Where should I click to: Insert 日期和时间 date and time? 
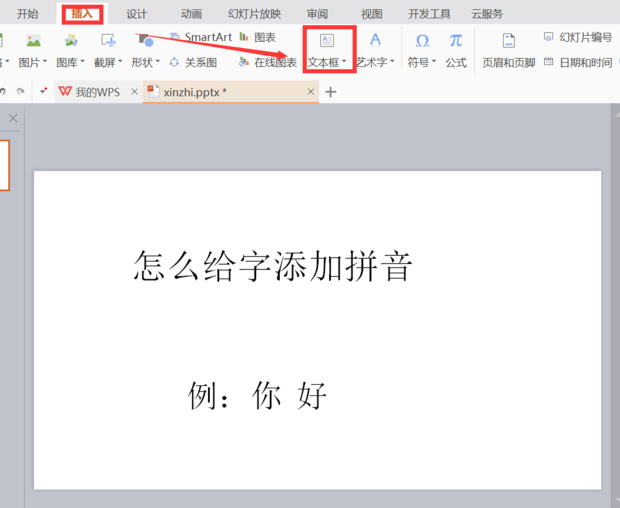coord(578,62)
